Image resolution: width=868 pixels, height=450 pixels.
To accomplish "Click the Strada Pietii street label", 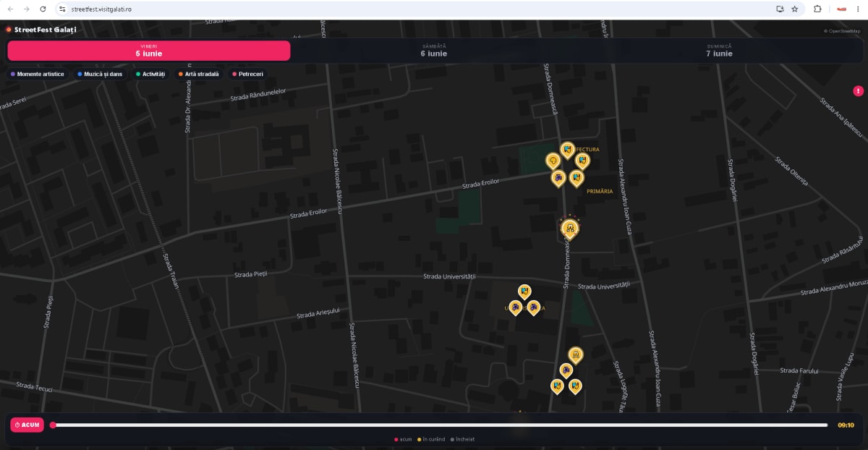I will click(x=251, y=274).
